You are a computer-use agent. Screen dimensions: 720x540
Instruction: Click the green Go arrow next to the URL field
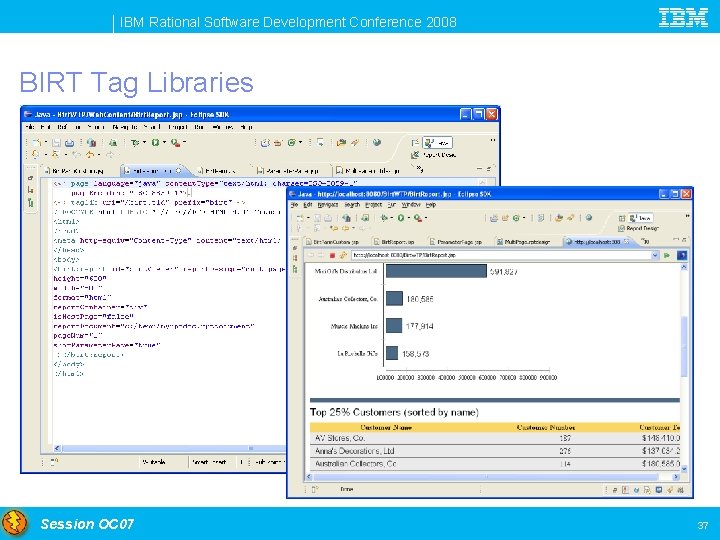point(667,255)
